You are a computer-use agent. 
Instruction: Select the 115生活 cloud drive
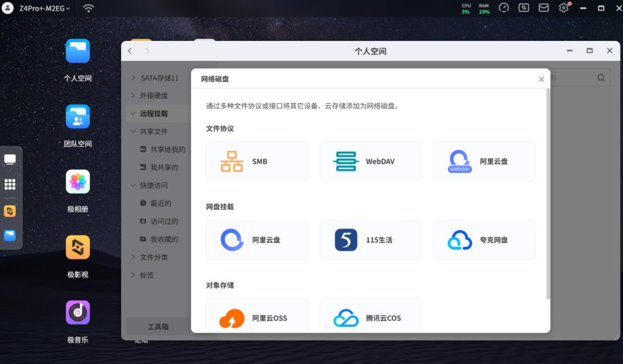(x=370, y=239)
